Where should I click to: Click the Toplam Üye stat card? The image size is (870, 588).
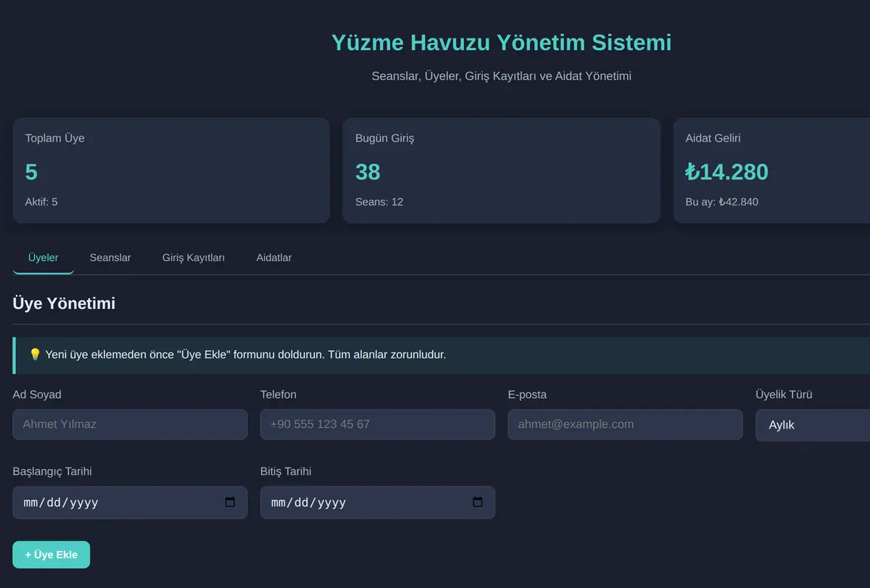[x=171, y=170]
